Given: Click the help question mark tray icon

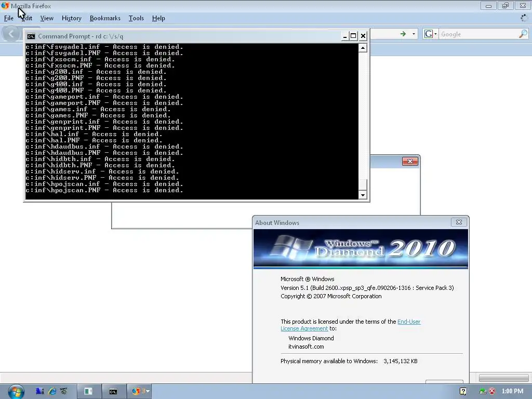Looking at the screenshot, I should [463, 391].
